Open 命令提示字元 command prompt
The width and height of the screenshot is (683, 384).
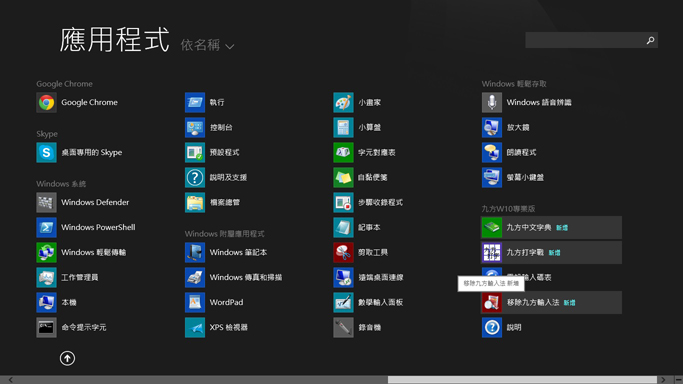click(71, 327)
